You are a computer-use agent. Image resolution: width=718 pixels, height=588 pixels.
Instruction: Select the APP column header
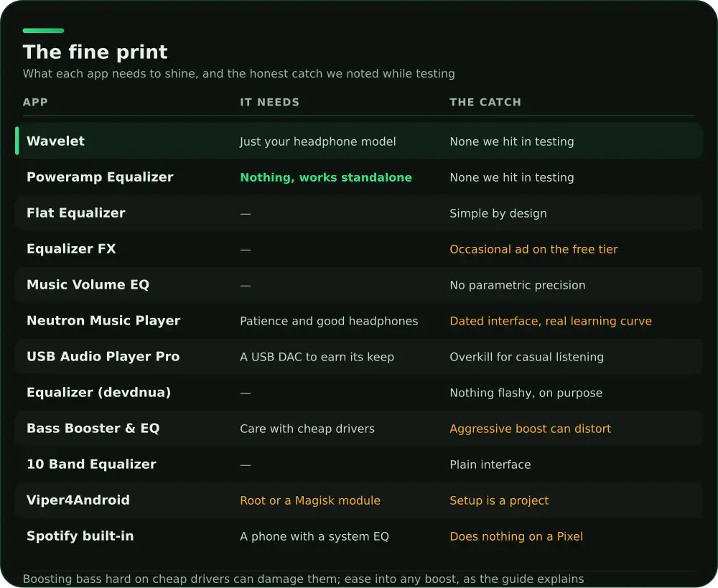[35, 102]
